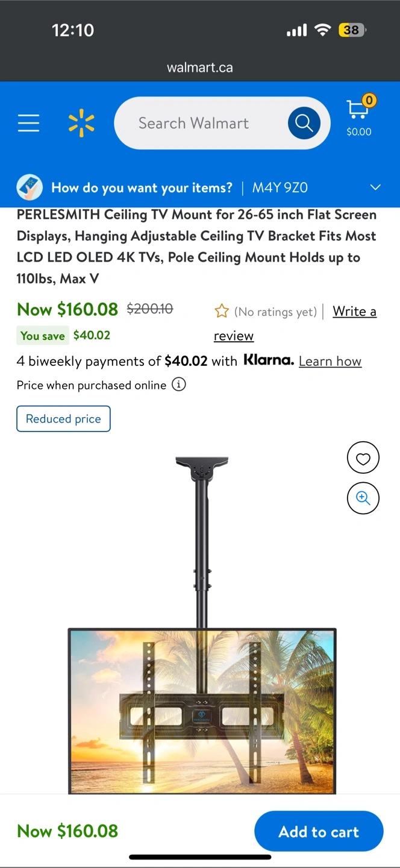
Task: Open the 'Write a review' link
Action: click(354, 312)
